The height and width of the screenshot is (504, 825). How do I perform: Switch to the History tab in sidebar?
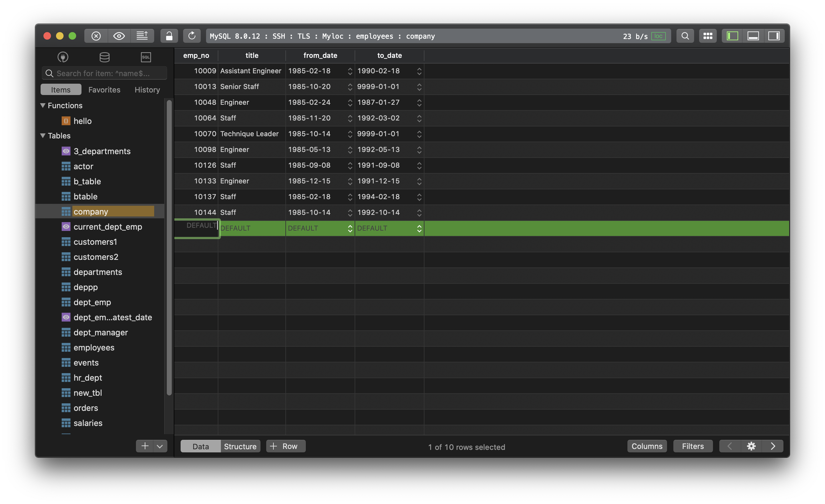click(x=147, y=90)
